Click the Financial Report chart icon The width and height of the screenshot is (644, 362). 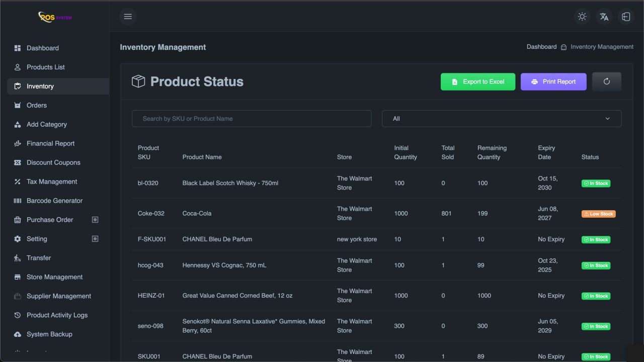click(18, 144)
